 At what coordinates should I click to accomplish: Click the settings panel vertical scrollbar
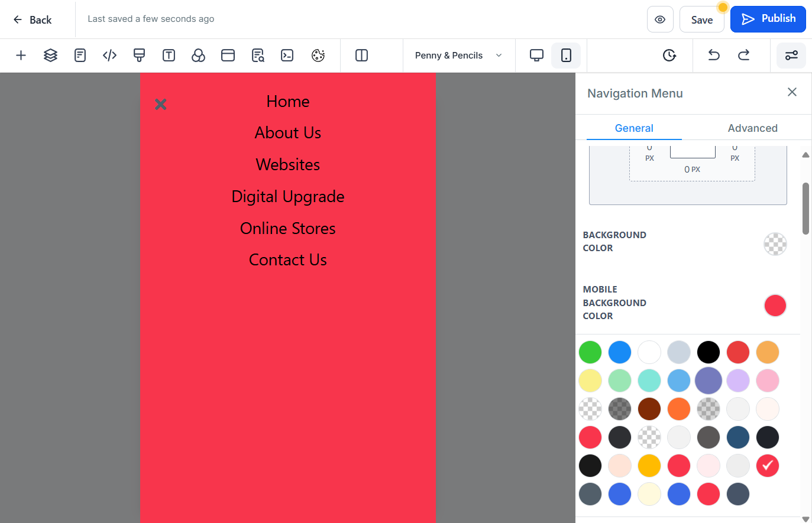coord(805,209)
